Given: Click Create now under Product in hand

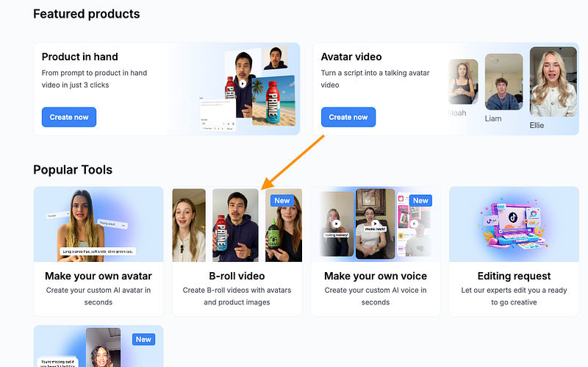Looking at the screenshot, I should tap(69, 117).
